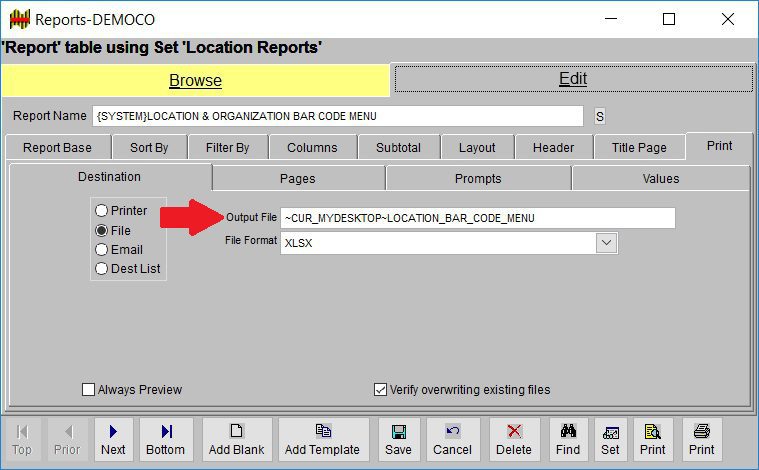
Task: Go to the Next record
Action: [x=113, y=440]
